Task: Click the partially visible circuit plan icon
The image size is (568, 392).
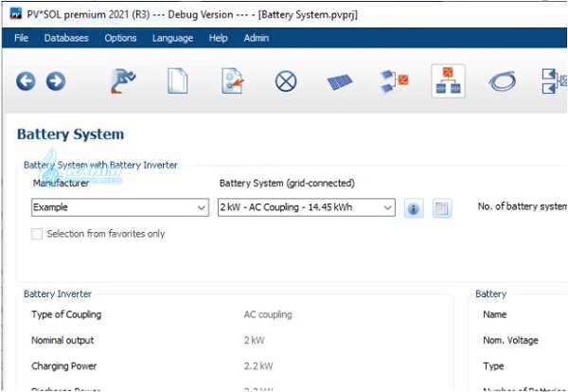Action: click(555, 81)
